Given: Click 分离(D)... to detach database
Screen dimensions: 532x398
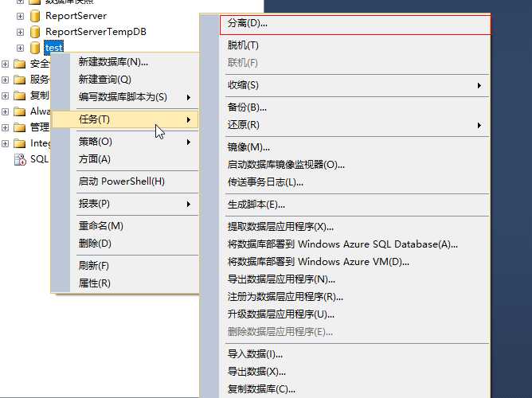Looking at the screenshot, I should click(355, 24).
